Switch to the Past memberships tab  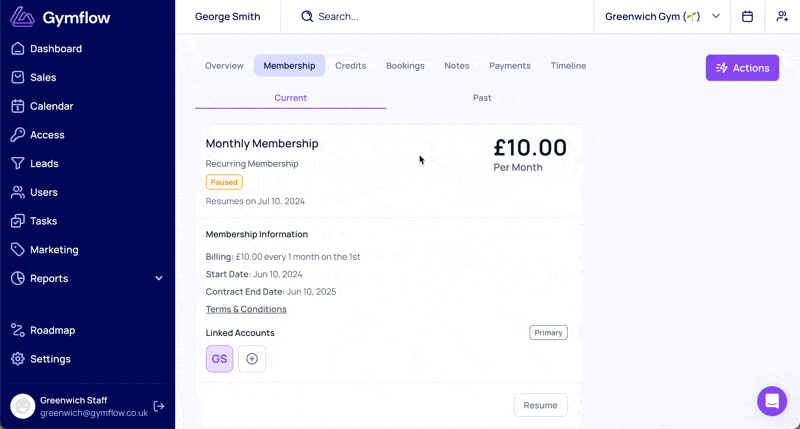coord(482,98)
